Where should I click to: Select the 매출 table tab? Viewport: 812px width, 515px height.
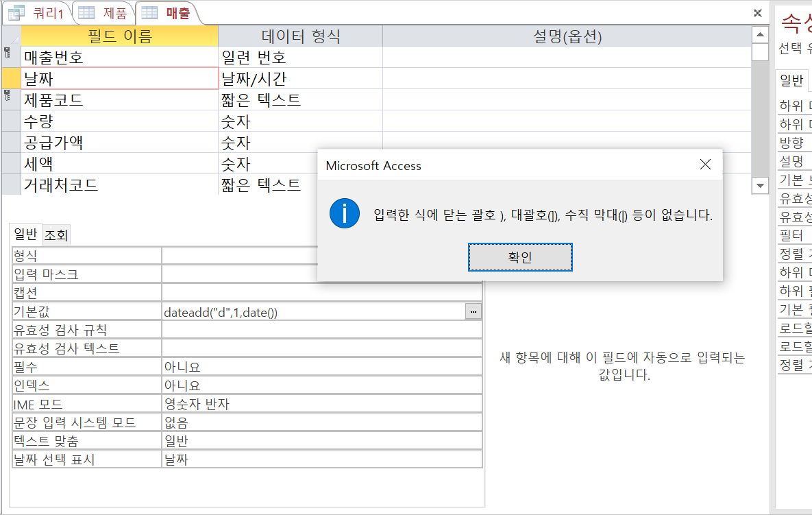(167, 12)
